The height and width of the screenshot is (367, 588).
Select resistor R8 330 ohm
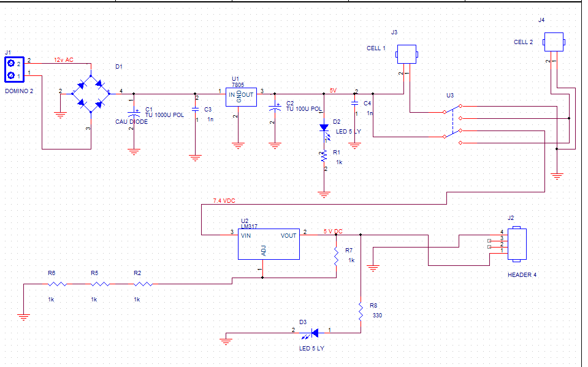[x=361, y=312]
